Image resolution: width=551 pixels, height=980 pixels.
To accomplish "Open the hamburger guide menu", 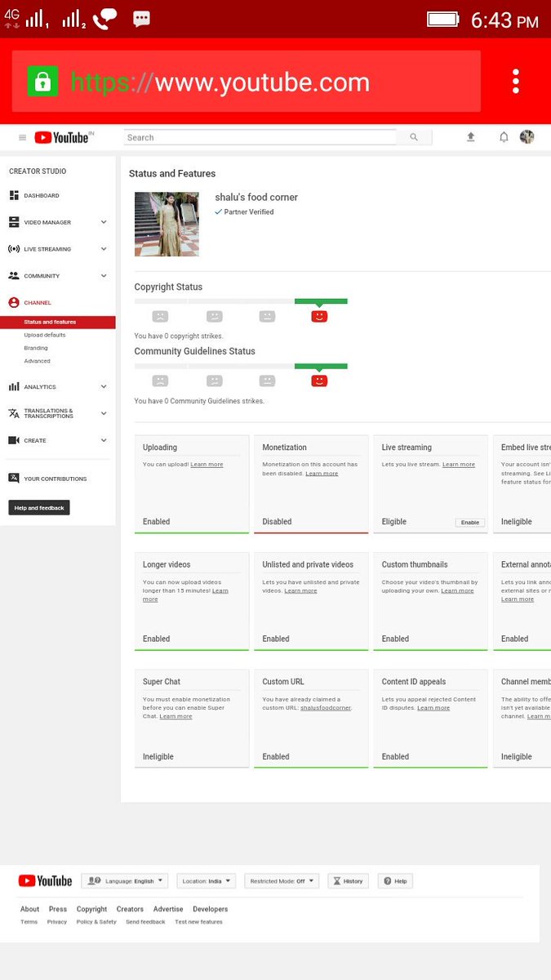I will tap(22, 138).
